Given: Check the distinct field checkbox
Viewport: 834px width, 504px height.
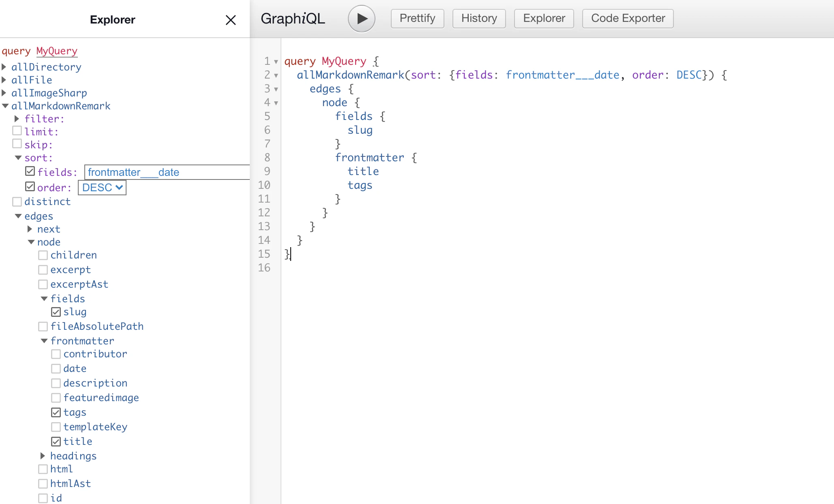Looking at the screenshot, I should 17,202.
